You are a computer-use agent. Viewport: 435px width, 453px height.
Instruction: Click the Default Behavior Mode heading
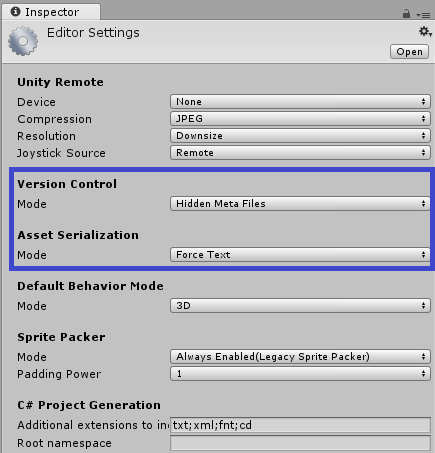click(x=90, y=286)
